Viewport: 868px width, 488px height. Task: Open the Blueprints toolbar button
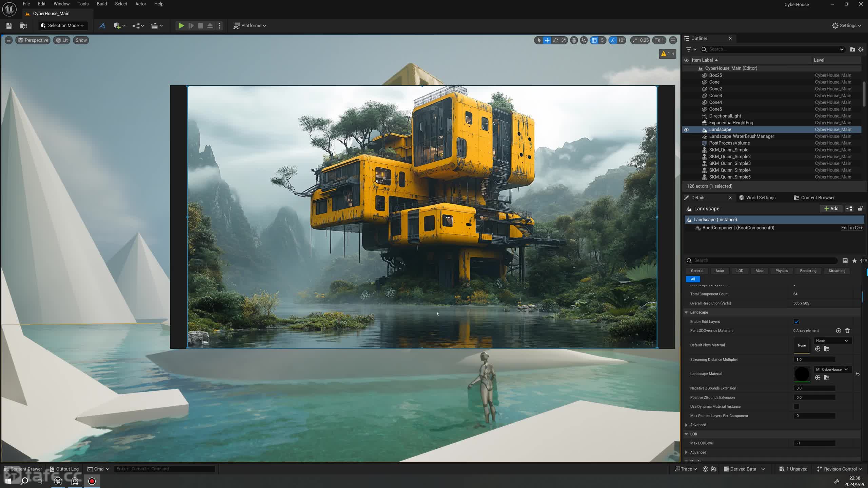(138, 25)
